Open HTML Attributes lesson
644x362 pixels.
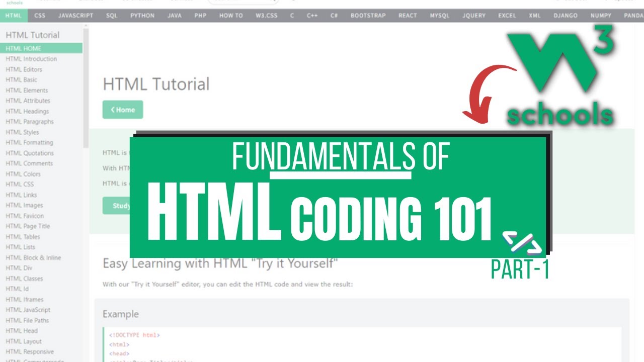(28, 101)
